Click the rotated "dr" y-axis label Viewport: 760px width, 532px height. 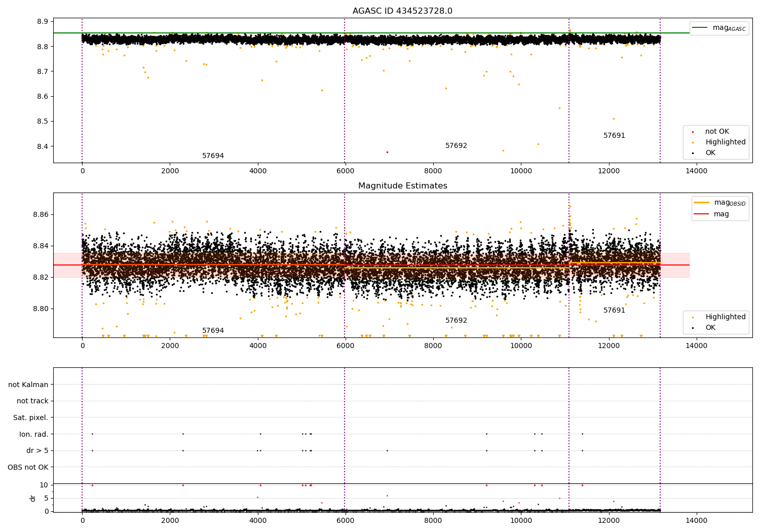coord(33,498)
